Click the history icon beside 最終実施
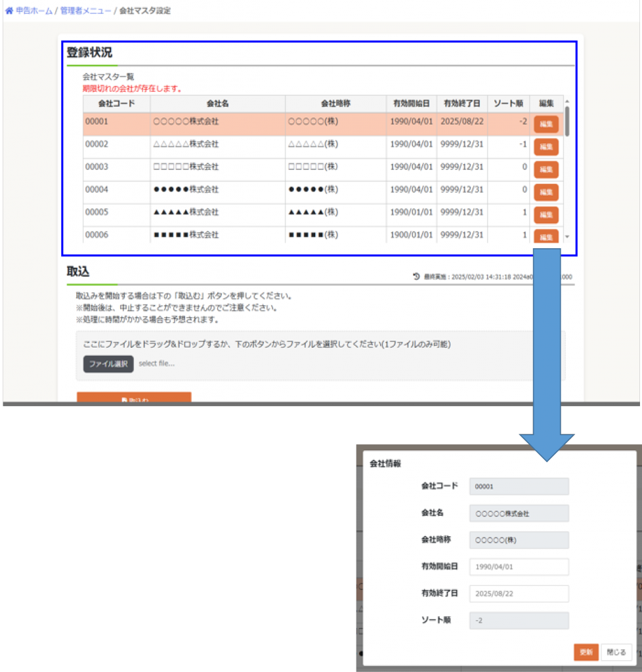 click(x=416, y=276)
